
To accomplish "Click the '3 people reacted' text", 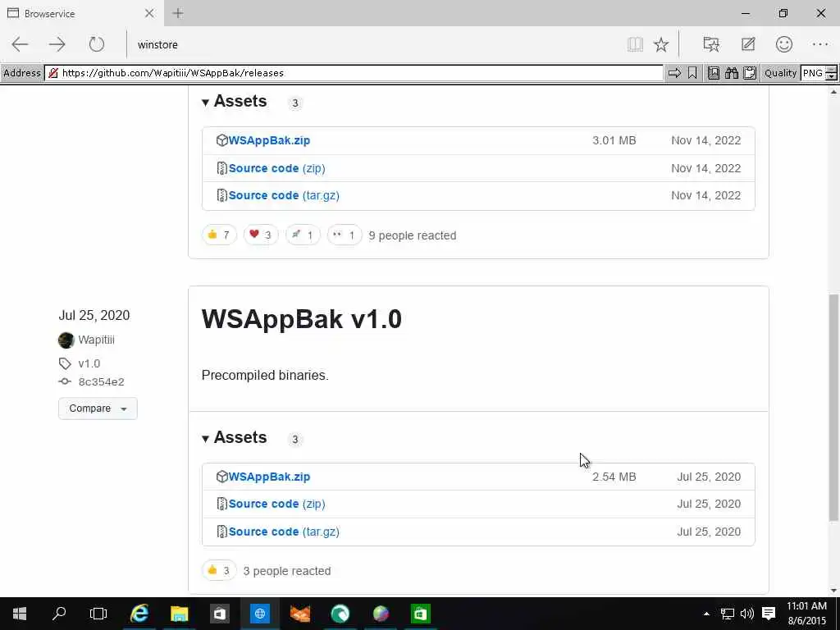I will pyautogui.click(x=286, y=571).
